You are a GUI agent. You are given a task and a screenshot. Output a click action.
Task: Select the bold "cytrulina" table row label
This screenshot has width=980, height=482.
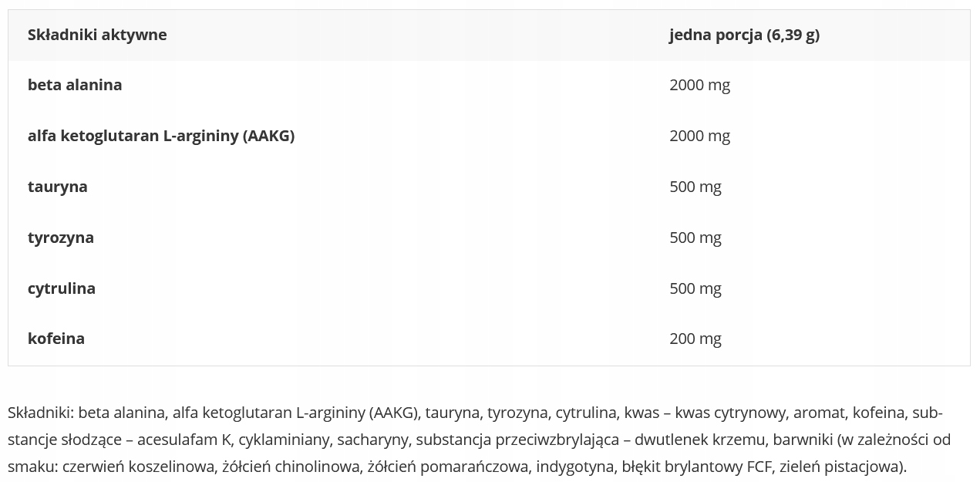pyautogui.click(x=62, y=288)
